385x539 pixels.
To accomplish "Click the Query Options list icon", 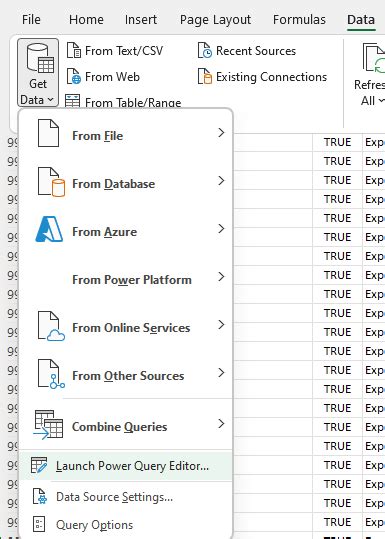I will click(38, 524).
